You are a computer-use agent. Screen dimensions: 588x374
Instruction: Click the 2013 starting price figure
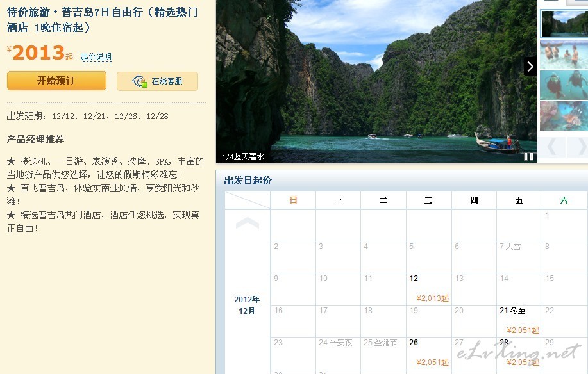[x=39, y=53]
